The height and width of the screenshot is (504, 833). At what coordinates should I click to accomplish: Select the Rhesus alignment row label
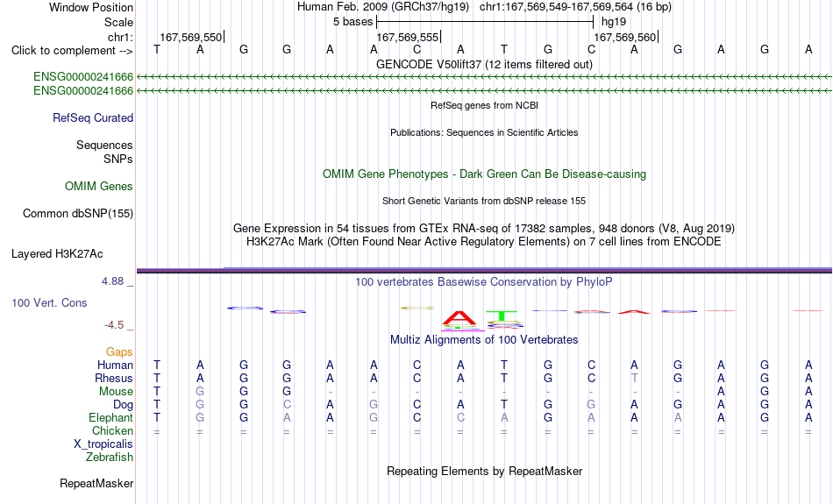pyautogui.click(x=114, y=378)
